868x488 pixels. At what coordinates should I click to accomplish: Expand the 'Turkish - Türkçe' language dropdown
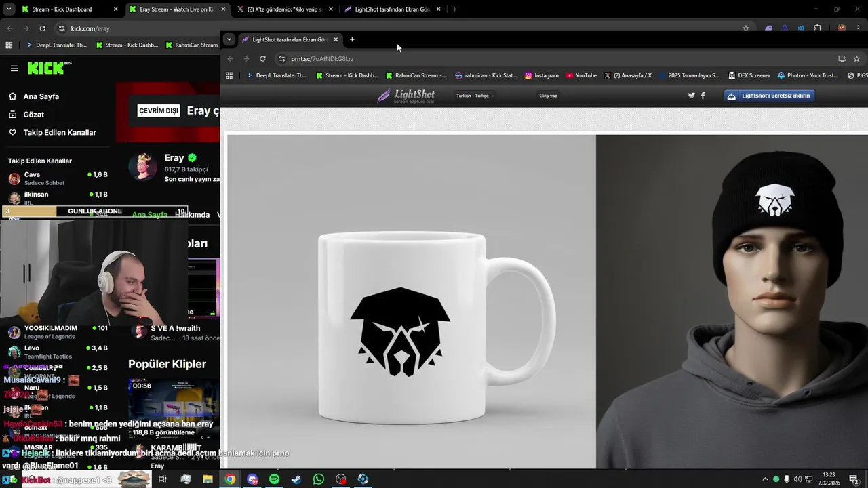475,96
